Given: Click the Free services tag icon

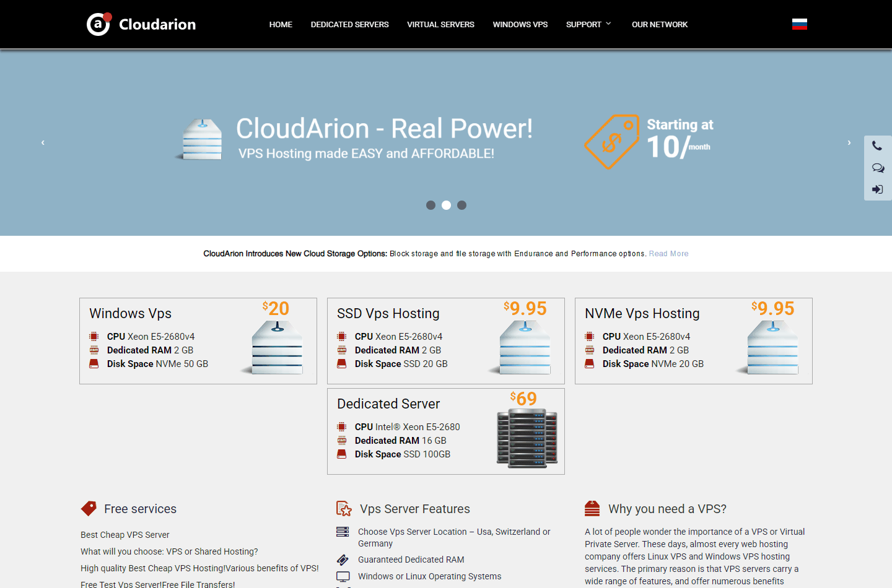Looking at the screenshot, I should (89, 508).
